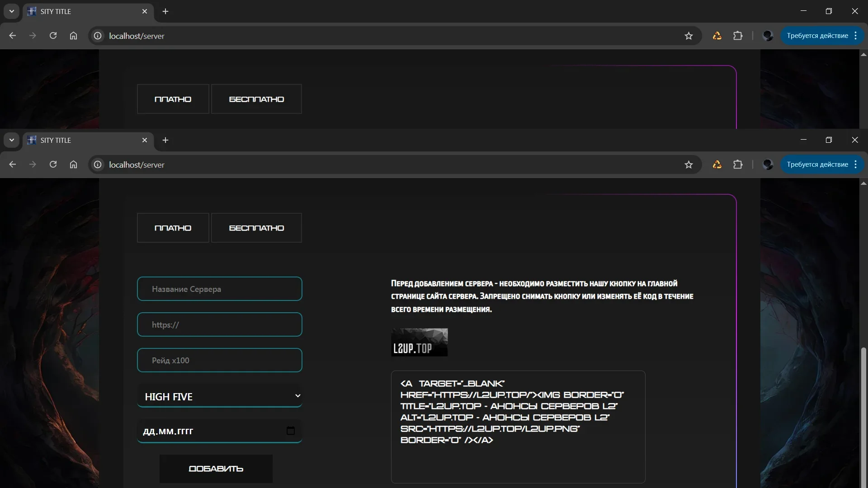Screen dimensions: 868x488
Task: Open the Chrome three-dot menu in background window
Action: [856, 36]
